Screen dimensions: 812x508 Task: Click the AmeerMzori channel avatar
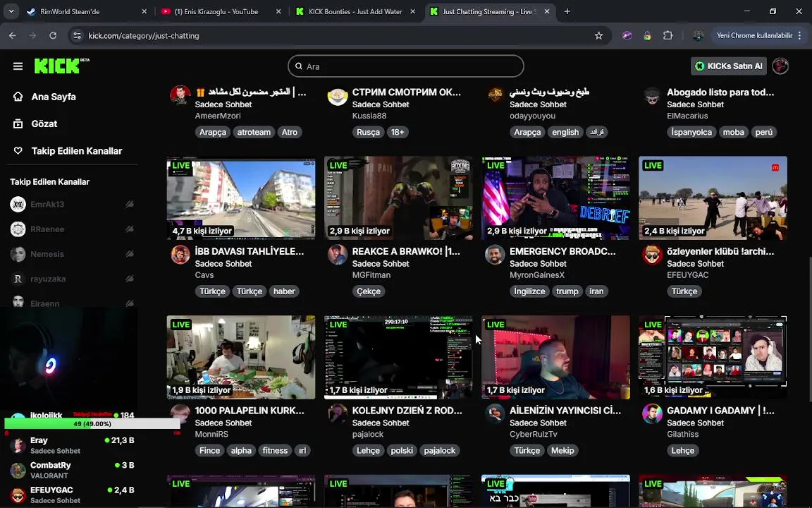point(180,95)
